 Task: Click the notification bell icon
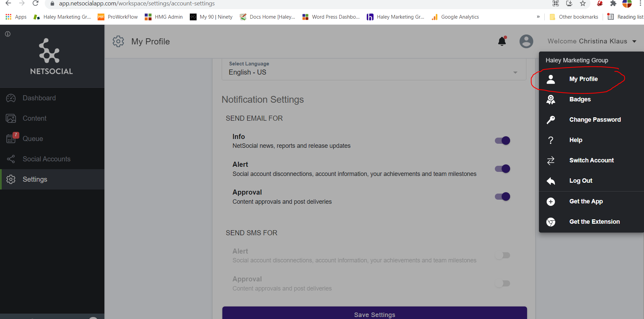coord(502,41)
